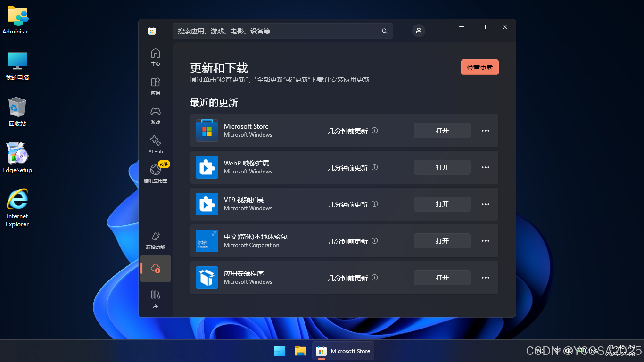
Task: Select the Administrator folder desktop icon
Action: 17,20
